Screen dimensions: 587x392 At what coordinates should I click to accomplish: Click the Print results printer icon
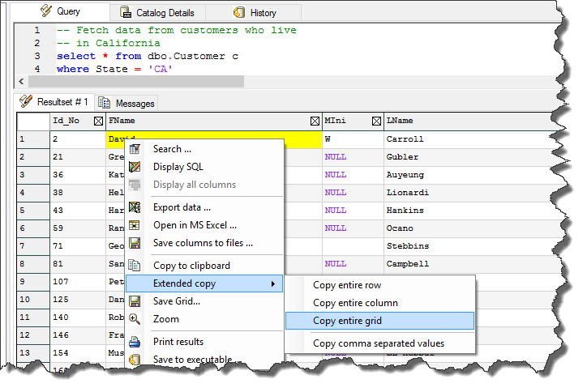(x=135, y=342)
